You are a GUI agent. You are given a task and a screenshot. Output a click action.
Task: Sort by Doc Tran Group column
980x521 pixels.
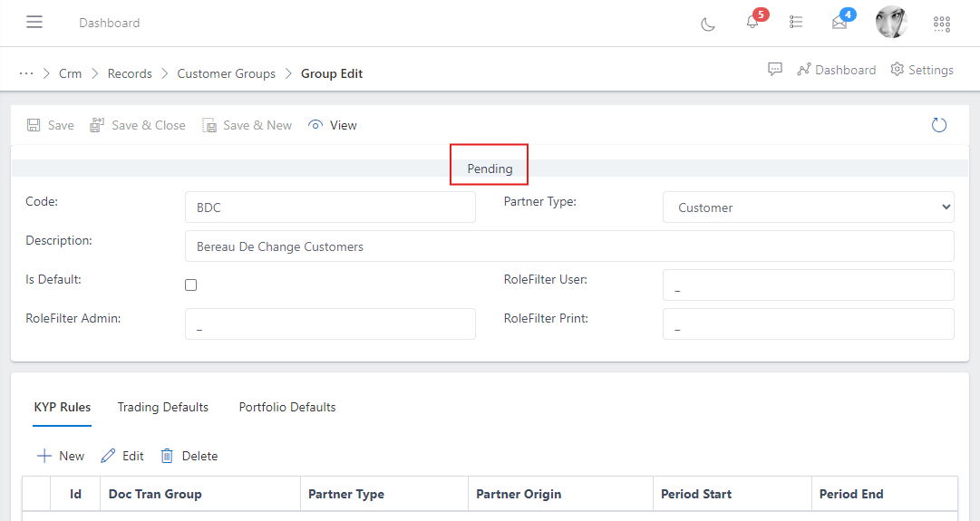tap(200, 494)
